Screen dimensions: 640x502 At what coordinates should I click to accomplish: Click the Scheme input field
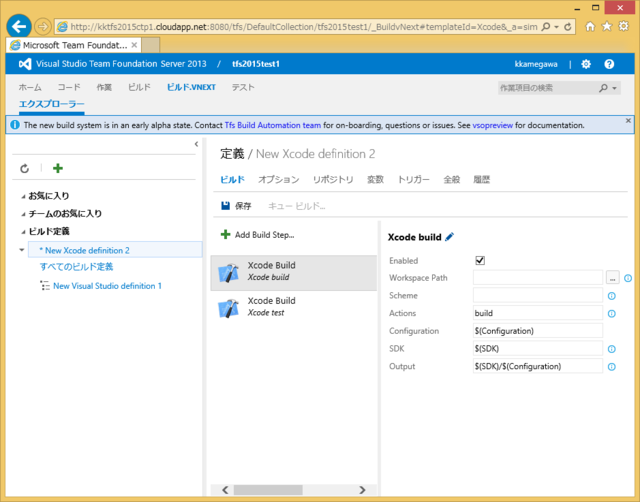[x=538, y=295]
